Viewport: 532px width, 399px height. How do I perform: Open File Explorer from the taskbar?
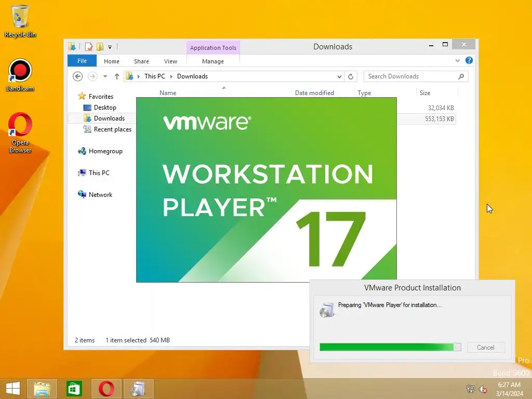(42, 389)
